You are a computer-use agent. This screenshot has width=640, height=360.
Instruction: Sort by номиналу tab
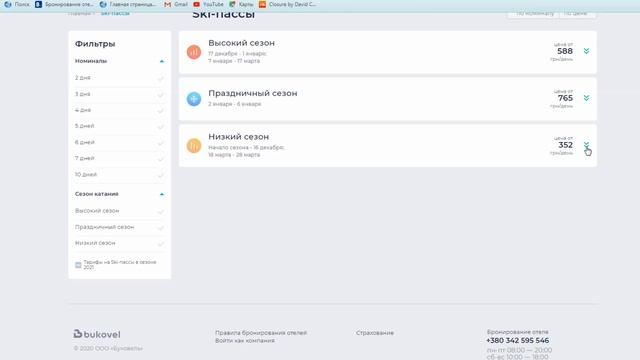tap(534, 13)
